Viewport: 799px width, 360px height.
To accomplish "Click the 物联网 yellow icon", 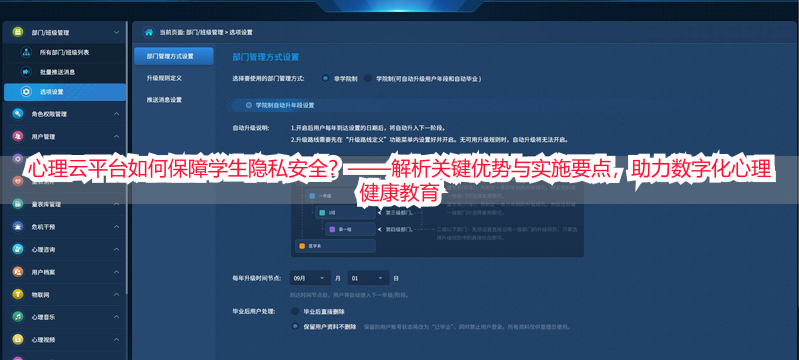I will click(x=18, y=294).
